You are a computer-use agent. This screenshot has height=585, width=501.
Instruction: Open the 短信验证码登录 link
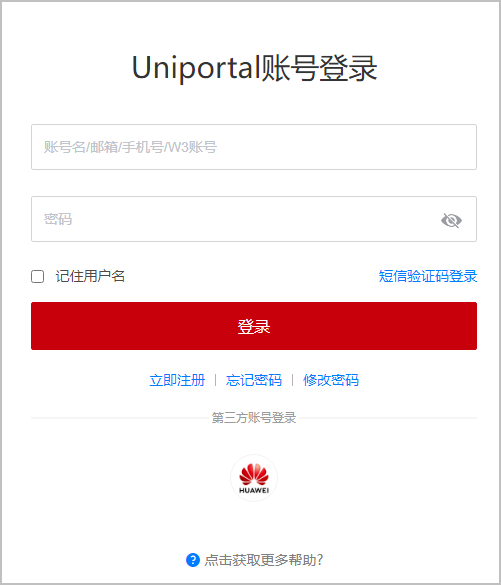coord(428,276)
